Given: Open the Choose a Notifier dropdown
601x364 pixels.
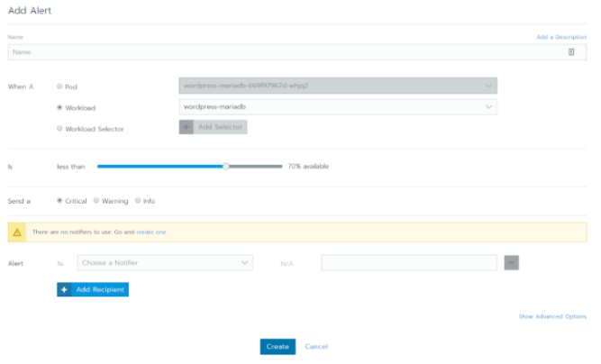Looking at the screenshot, I should (165, 263).
